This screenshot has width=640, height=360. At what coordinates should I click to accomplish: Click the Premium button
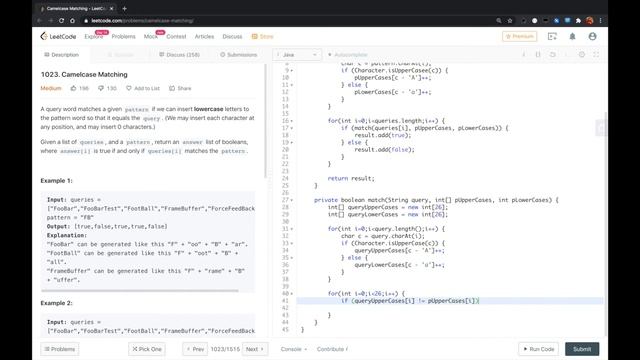pyautogui.click(x=520, y=36)
